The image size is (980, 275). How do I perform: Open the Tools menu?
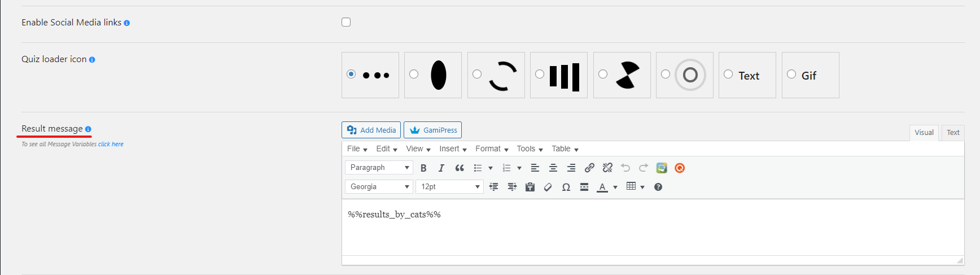(530, 149)
